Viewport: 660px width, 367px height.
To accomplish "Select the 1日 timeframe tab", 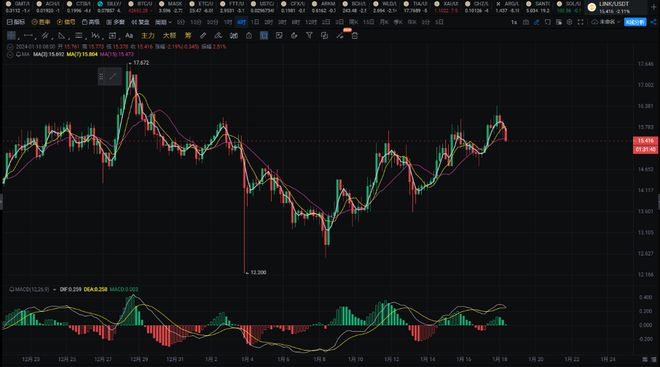I will tap(255, 22).
